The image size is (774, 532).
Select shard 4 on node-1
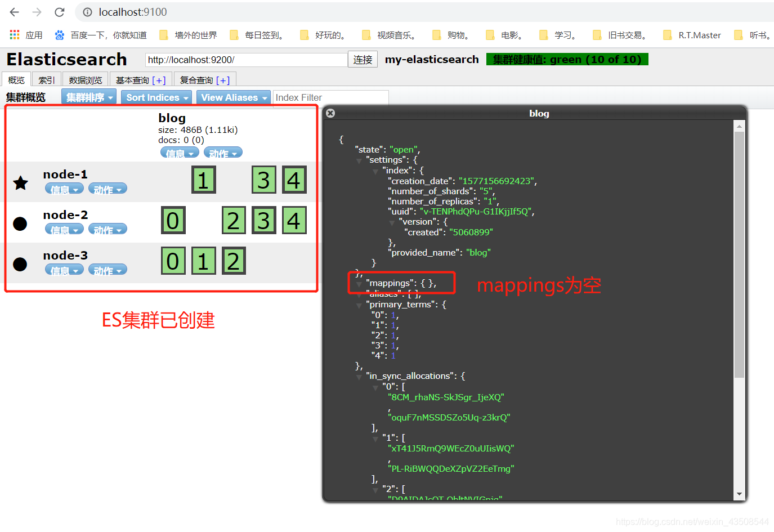[294, 180]
